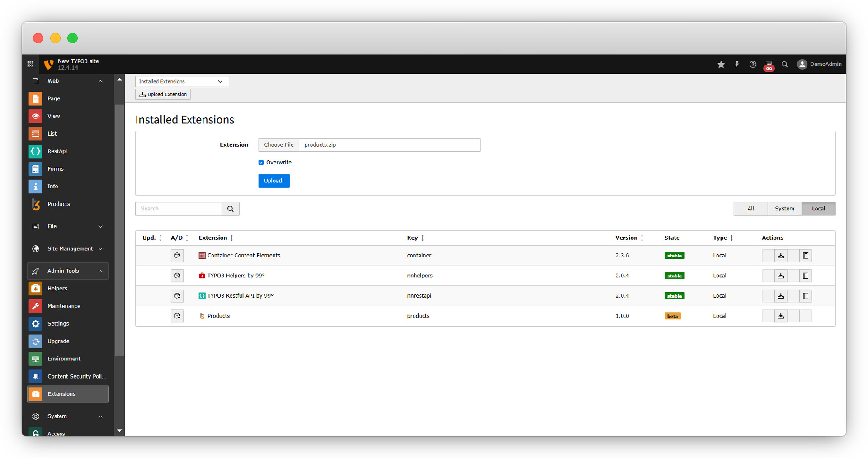The image size is (868, 458).
Task: Switch to the System filter tab
Action: (784, 209)
